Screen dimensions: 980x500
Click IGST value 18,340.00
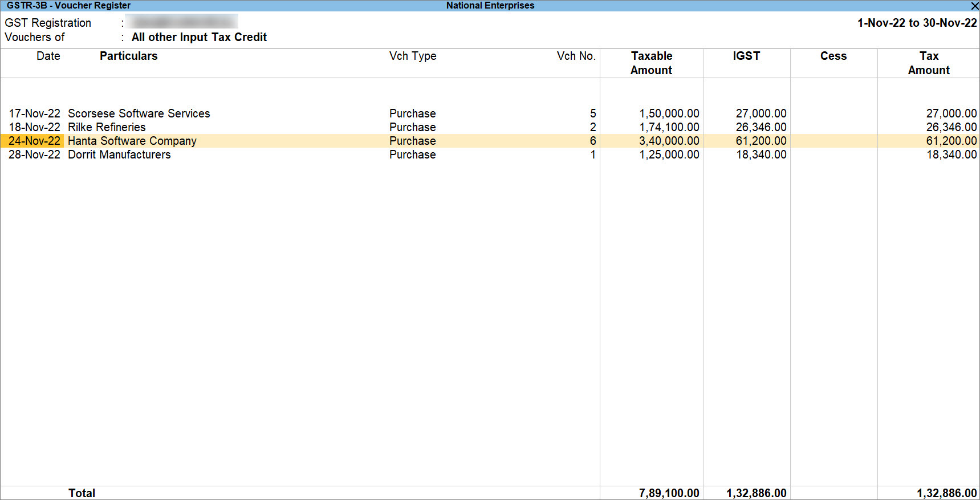761,155
